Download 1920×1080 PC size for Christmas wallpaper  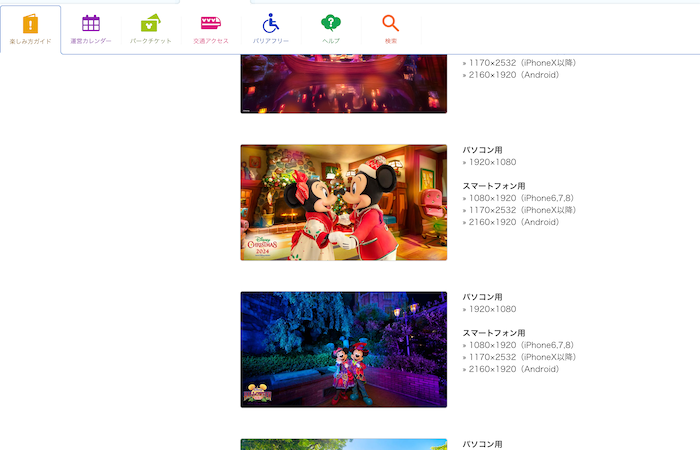[x=490, y=162]
